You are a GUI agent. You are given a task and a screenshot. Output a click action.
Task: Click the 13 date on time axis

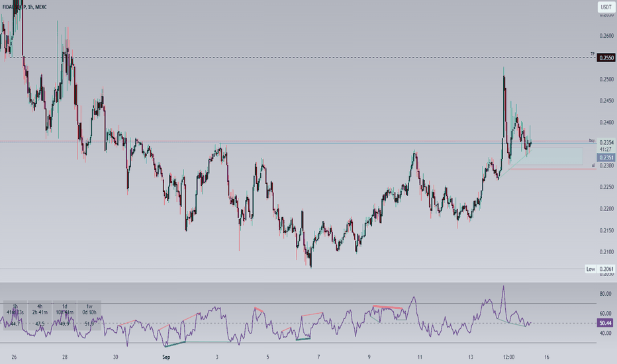click(471, 357)
